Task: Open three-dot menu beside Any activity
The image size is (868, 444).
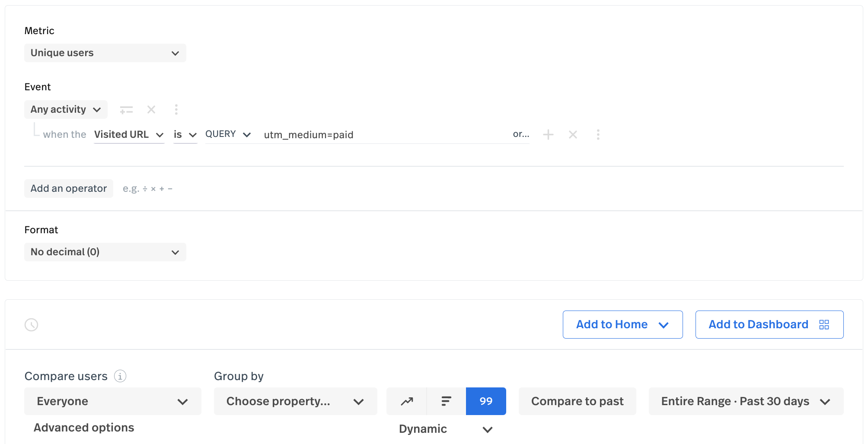Action: click(x=176, y=110)
